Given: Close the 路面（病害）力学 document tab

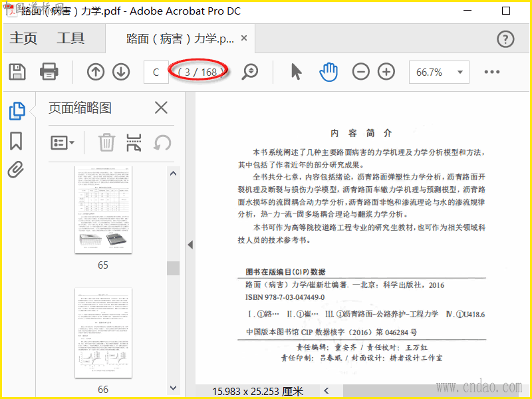Looking at the screenshot, I should tap(244, 39).
